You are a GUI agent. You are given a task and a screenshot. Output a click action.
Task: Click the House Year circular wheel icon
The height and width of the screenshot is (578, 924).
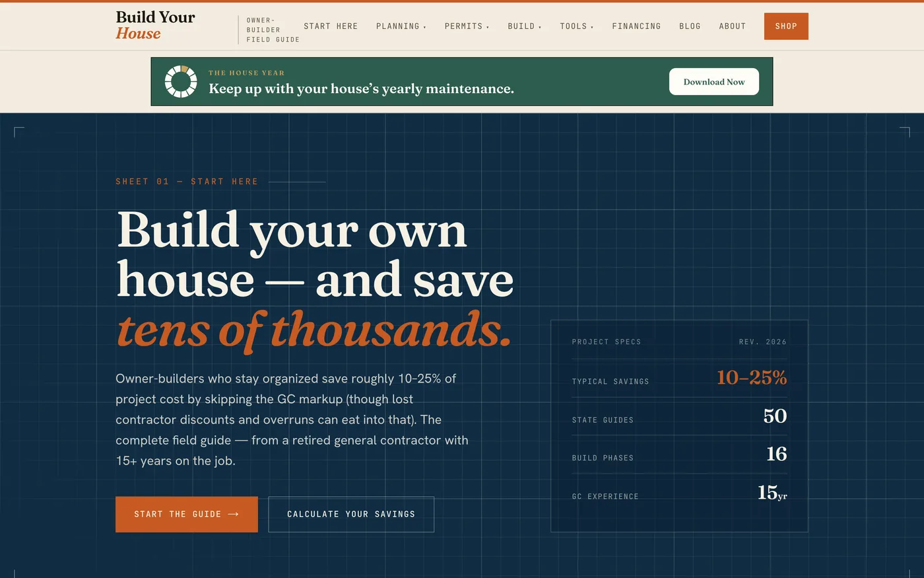point(181,81)
